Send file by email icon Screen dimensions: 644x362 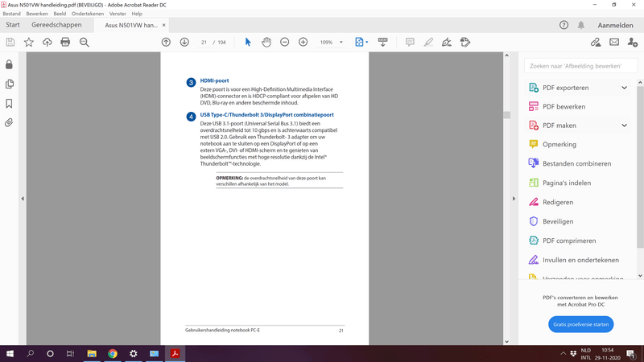[614, 43]
